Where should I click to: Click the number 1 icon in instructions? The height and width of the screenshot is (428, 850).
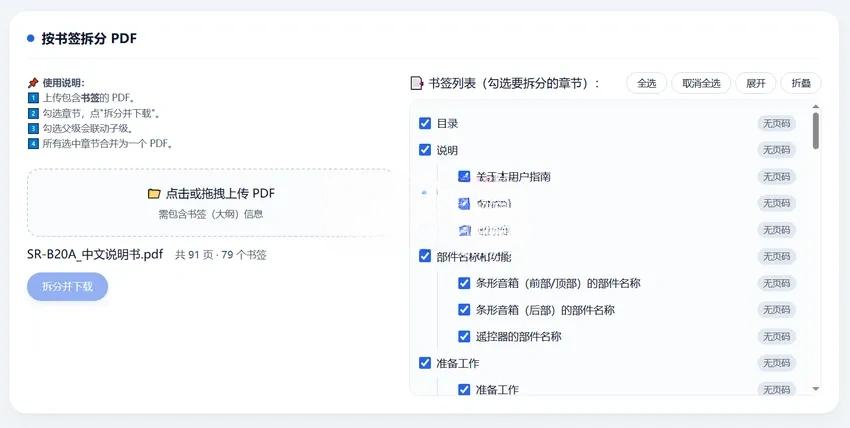(33, 98)
